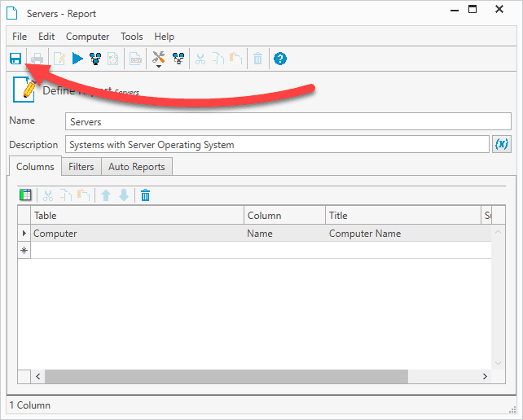This screenshot has width=523, height=420.
Task: Click the Description input field
Action: pos(277,144)
